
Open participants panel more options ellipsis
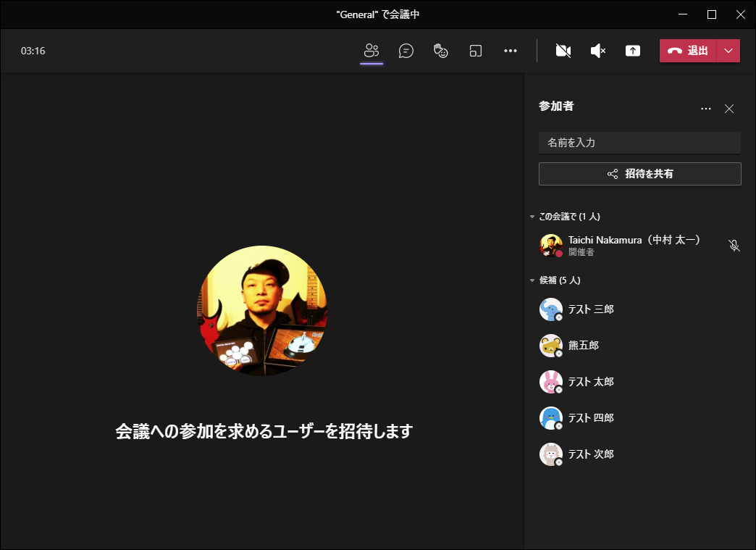[x=706, y=109]
